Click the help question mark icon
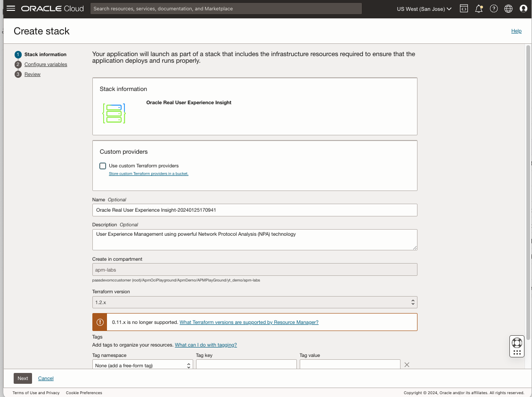The image size is (532, 397). pos(493,8)
